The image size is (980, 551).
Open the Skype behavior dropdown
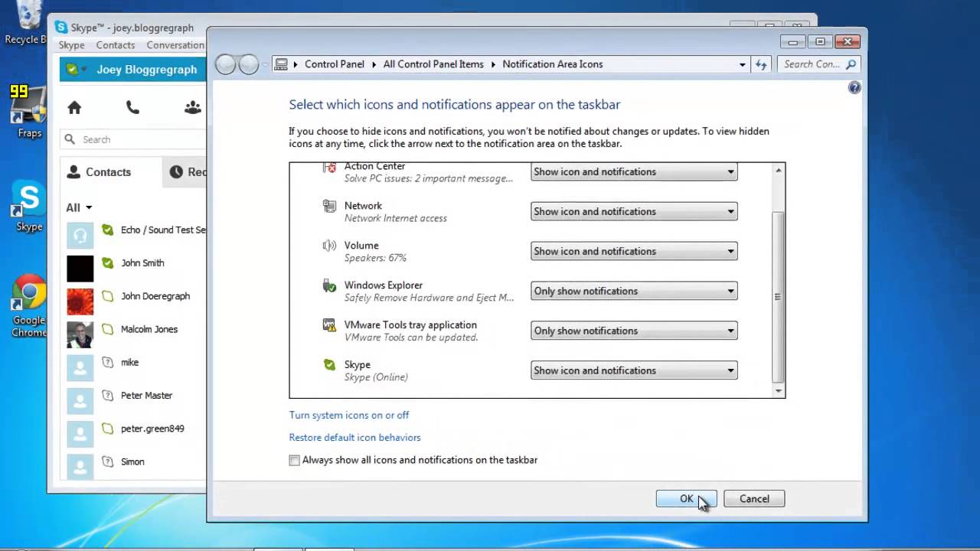pyautogui.click(x=634, y=370)
